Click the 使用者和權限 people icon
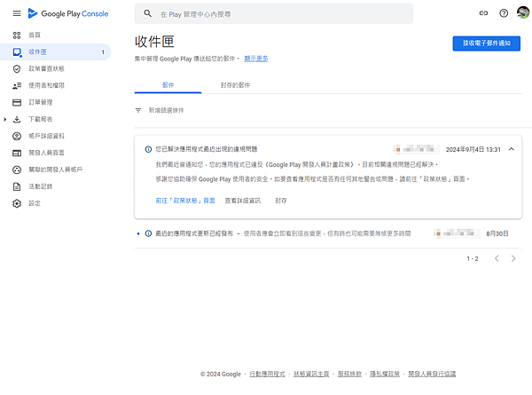Image resolution: width=532 pixels, height=395 pixels. pyautogui.click(x=17, y=85)
